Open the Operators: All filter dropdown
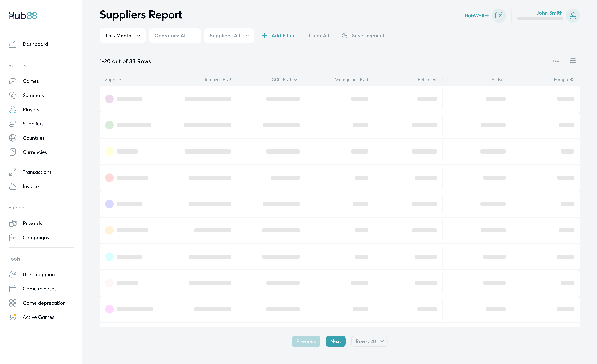This screenshot has width=597, height=364. (x=175, y=36)
